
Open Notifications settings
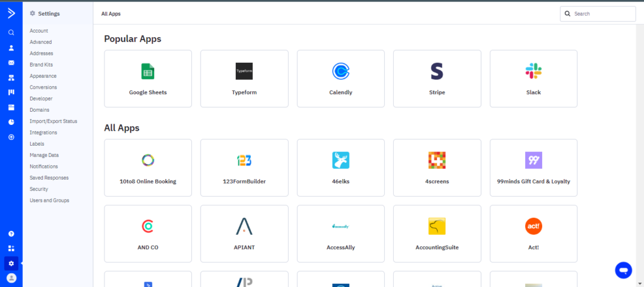click(x=43, y=166)
